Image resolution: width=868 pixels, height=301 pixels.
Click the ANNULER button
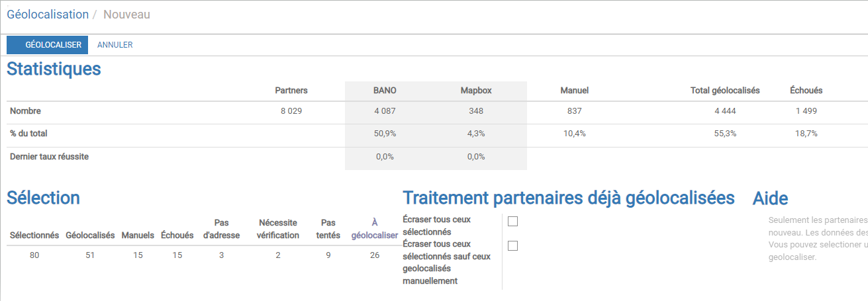coord(115,45)
